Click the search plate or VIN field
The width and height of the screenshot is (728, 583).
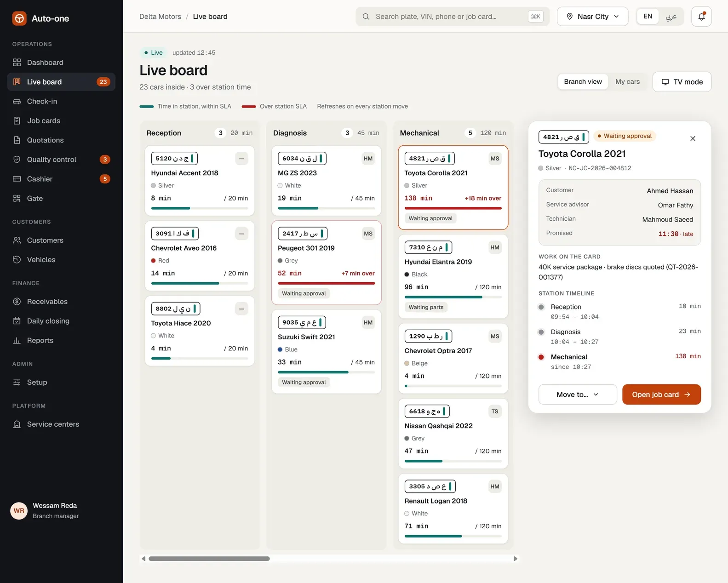coord(452,17)
